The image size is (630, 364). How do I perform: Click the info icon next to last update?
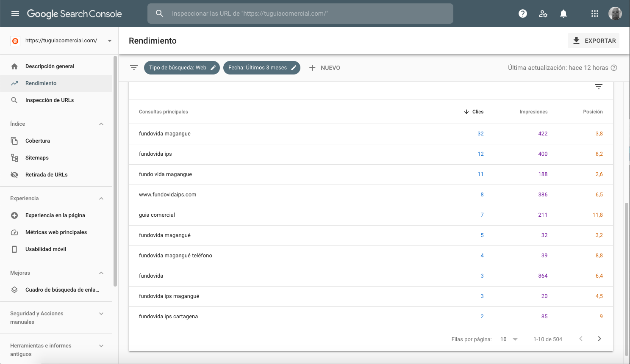click(614, 68)
